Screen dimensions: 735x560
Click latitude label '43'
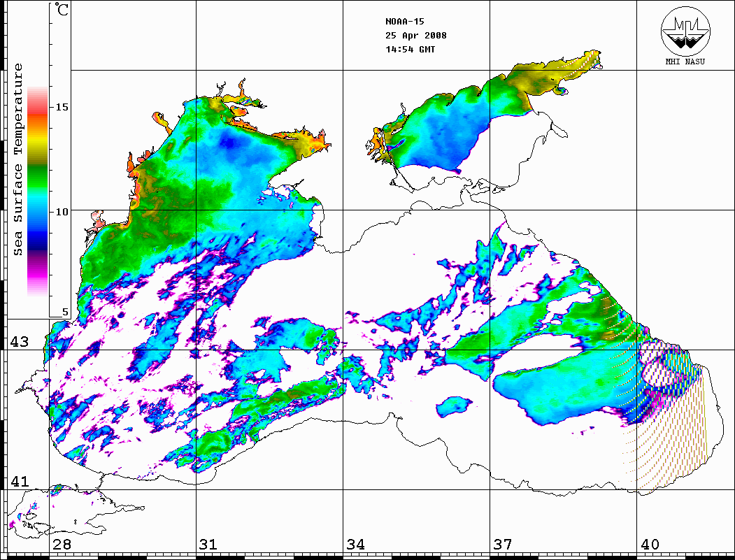[x=20, y=342]
